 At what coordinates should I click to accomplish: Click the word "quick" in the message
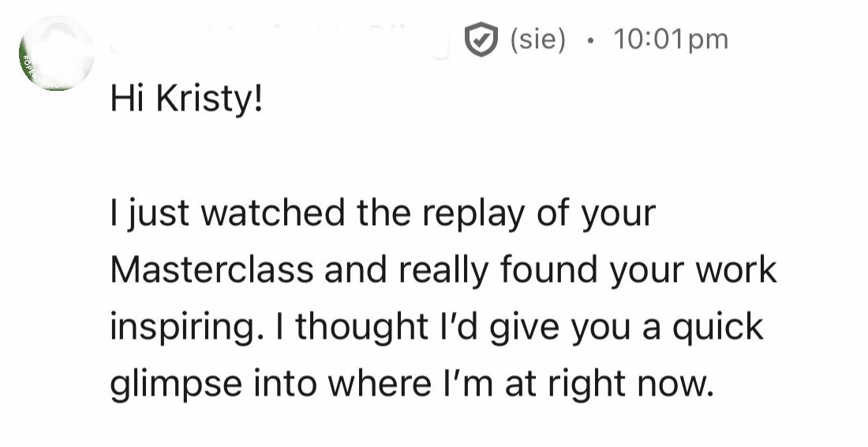click(x=720, y=327)
